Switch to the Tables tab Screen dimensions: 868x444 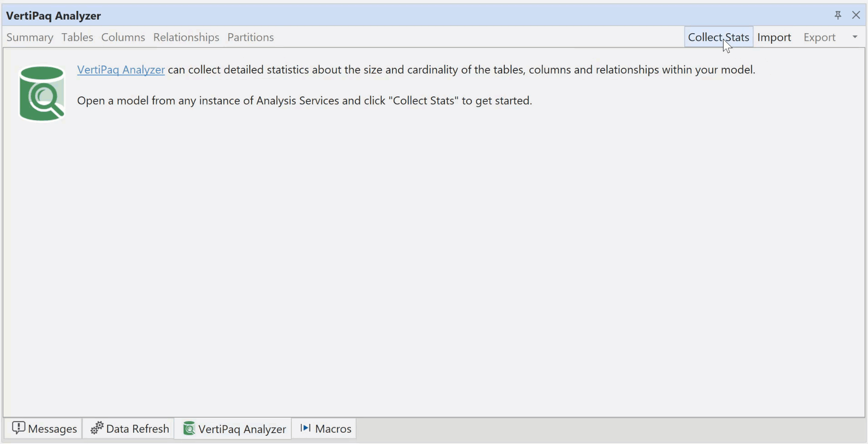coord(77,37)
